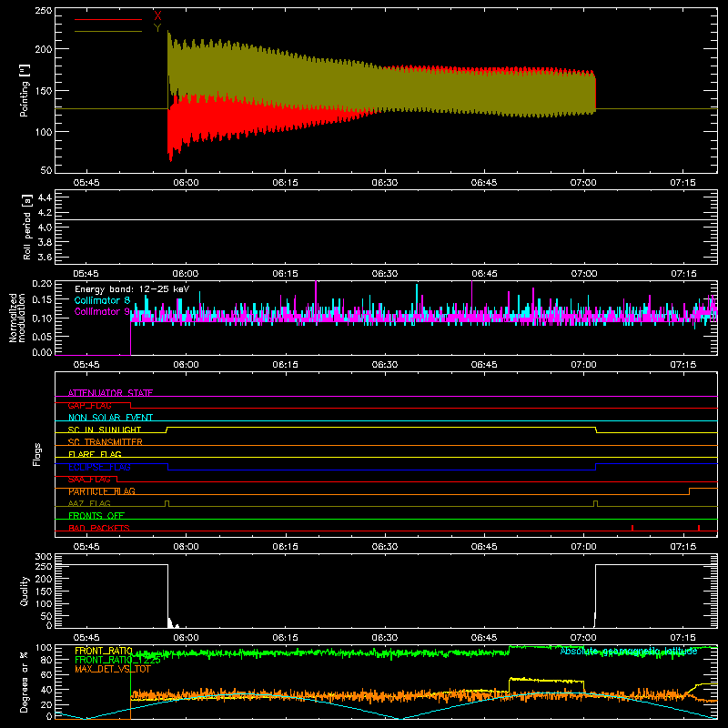The width and height of the screenshot is (728, 728).
Task: Click the 05:45 tick label under the Roll period plot
Action: (x=86, y=274)
